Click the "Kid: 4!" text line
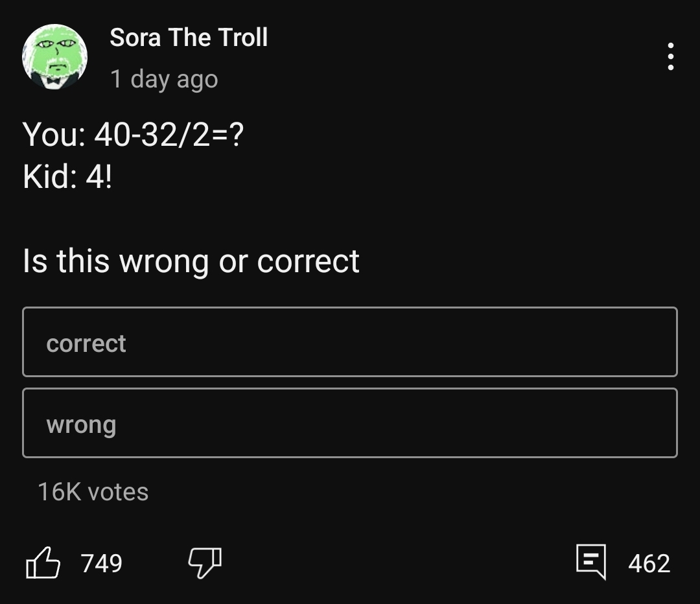 67,176
